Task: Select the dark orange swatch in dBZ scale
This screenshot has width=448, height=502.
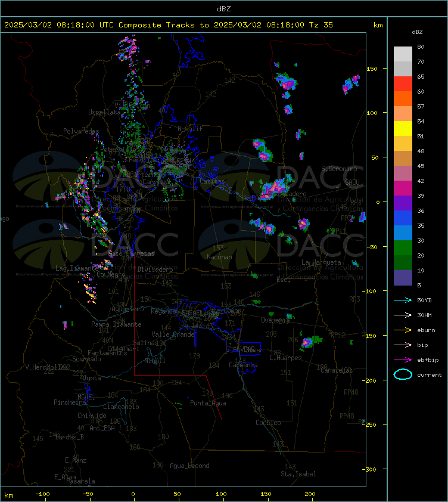Action: pos(403,98)
